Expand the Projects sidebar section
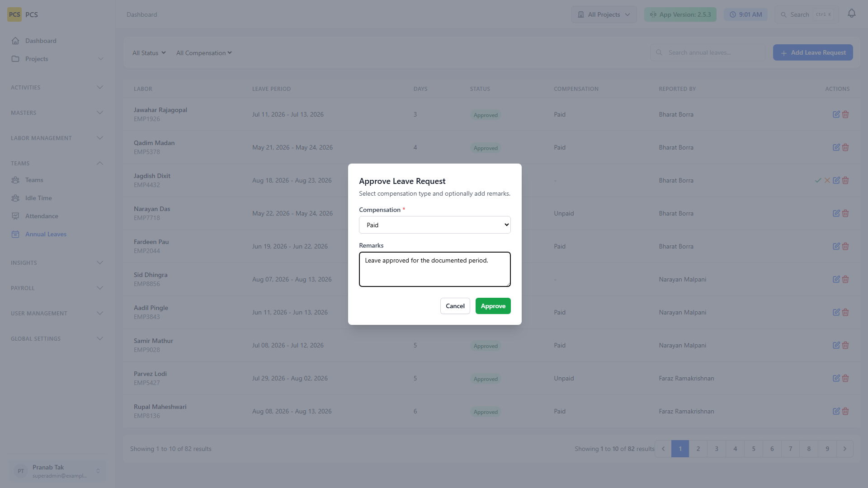Viewport: 868px width, 488px height. click(57, 59)
